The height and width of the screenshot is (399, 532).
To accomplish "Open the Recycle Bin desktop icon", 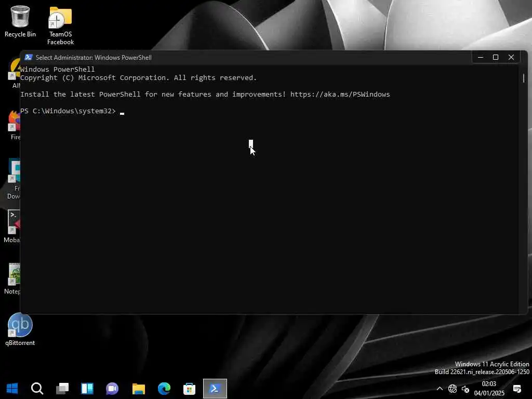I will (x=20, y=21).
